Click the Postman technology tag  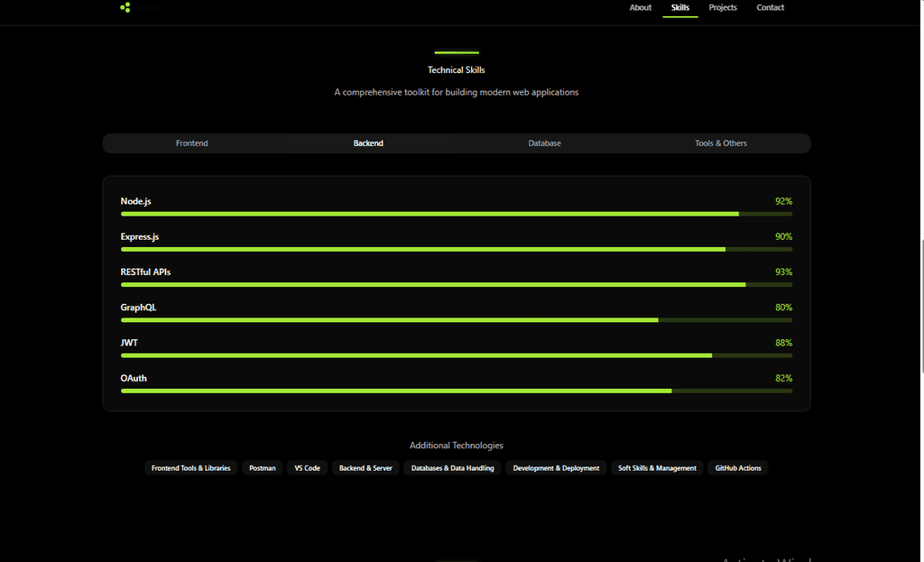pyautogui.click(x=263, y=468)
